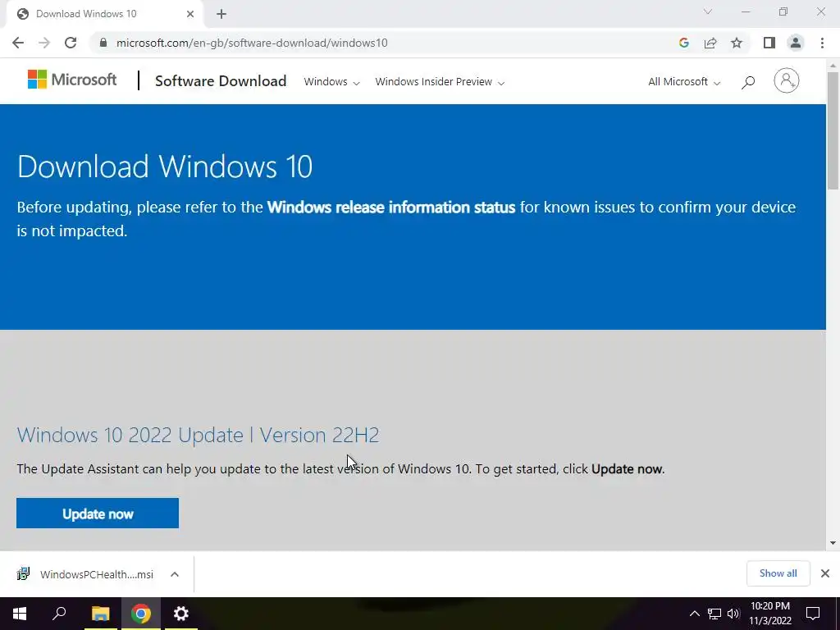Go back using the browser back arrow

coord(18,43)
